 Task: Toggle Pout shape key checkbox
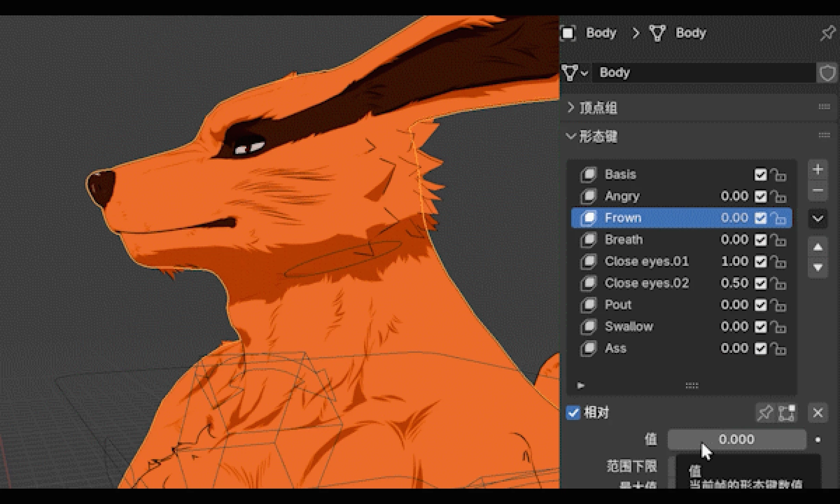pos(761,305)
